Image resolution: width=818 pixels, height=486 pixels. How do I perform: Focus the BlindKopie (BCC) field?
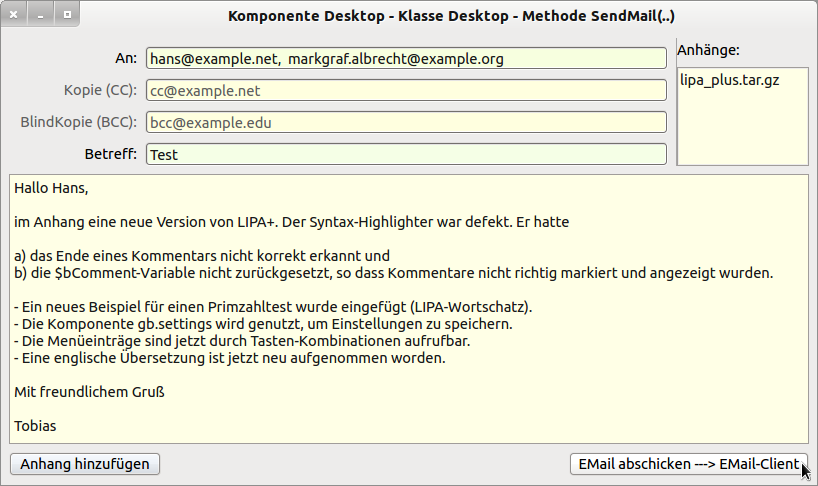[x=405, y=123]
